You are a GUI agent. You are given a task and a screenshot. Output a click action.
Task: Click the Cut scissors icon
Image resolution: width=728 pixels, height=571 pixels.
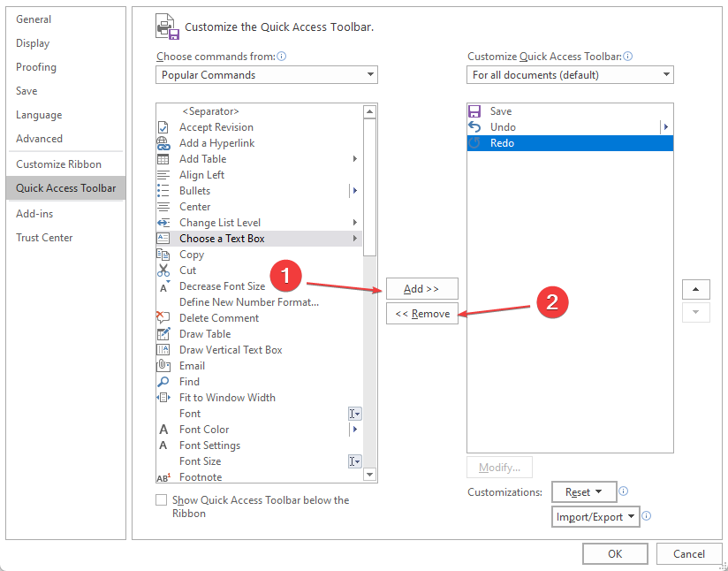[163, 270]
